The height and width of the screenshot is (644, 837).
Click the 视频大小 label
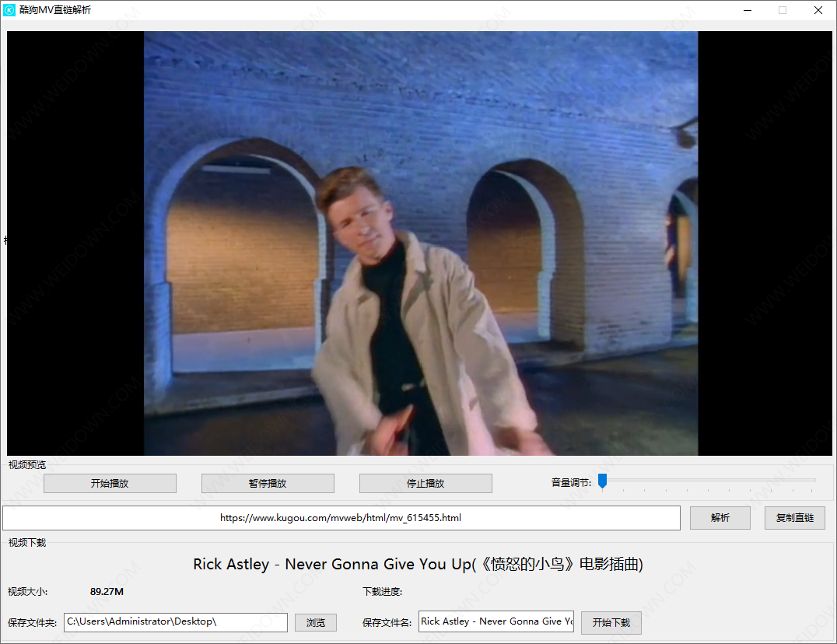[x=28, y=592]
